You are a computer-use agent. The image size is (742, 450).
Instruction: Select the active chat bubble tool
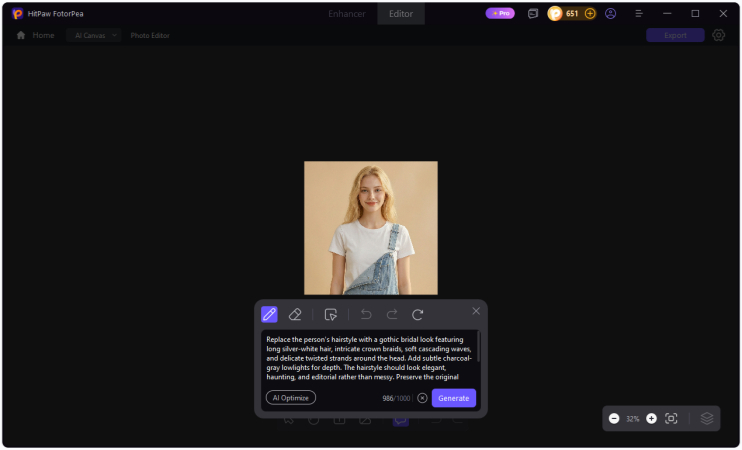tap(400, 421)
